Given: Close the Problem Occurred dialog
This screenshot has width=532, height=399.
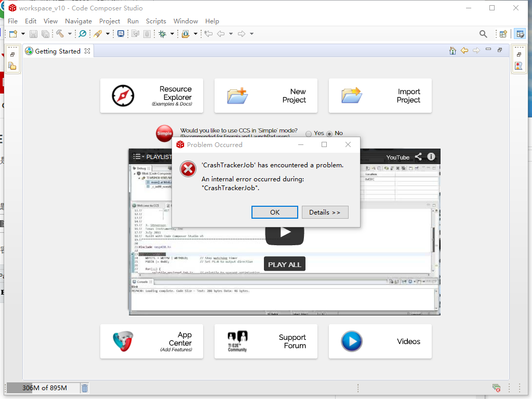Looking at the screenshot, I should (x=348, y=144).
